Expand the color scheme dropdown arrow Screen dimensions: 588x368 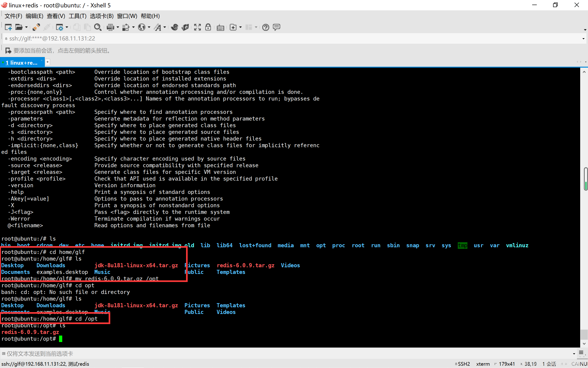(x=133, y=27)
